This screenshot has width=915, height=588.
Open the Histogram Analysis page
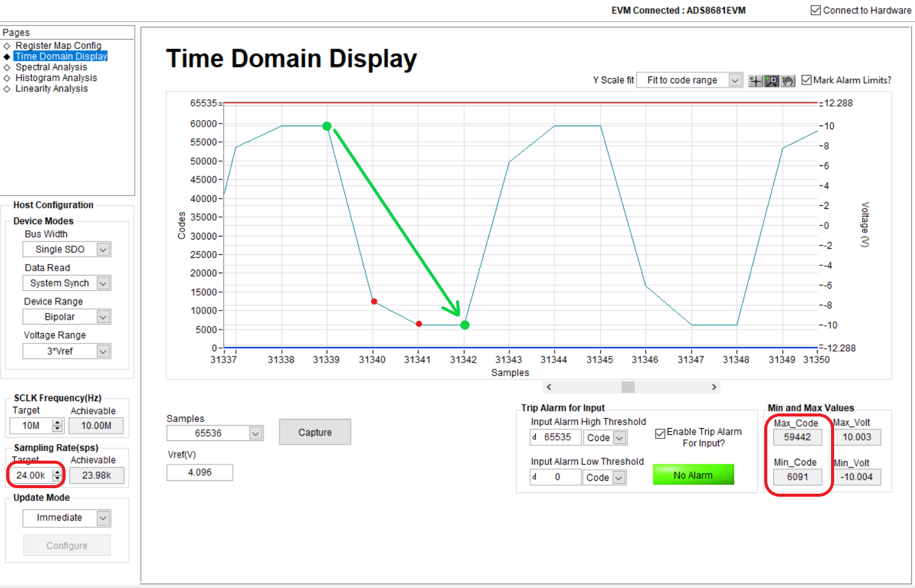coord(56,77)
